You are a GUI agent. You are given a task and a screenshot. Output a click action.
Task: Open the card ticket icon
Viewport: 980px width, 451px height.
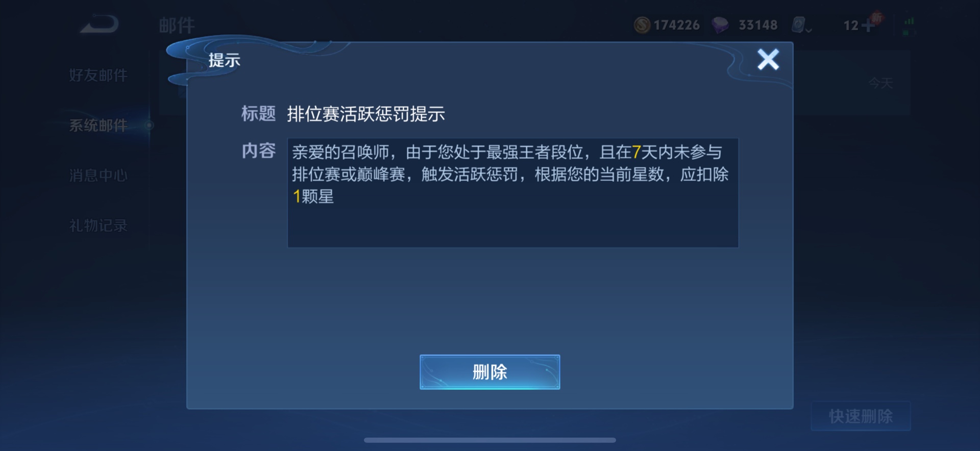point(798,24)
